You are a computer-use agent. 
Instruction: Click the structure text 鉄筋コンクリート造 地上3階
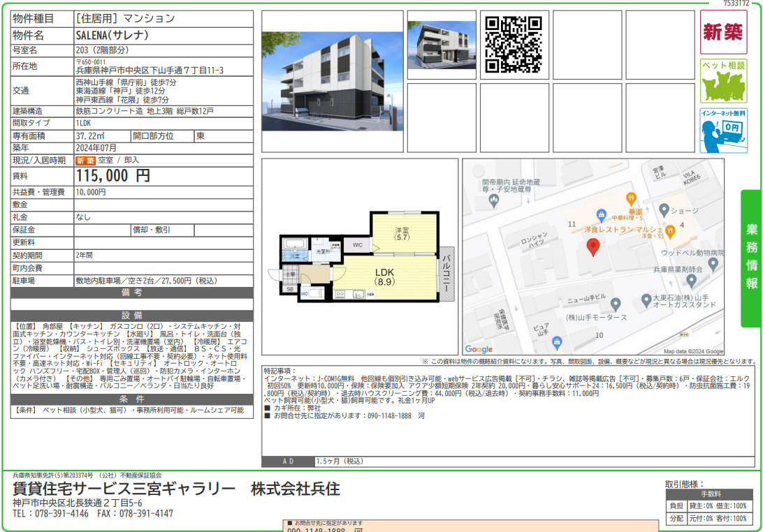[x=124, y=111]
